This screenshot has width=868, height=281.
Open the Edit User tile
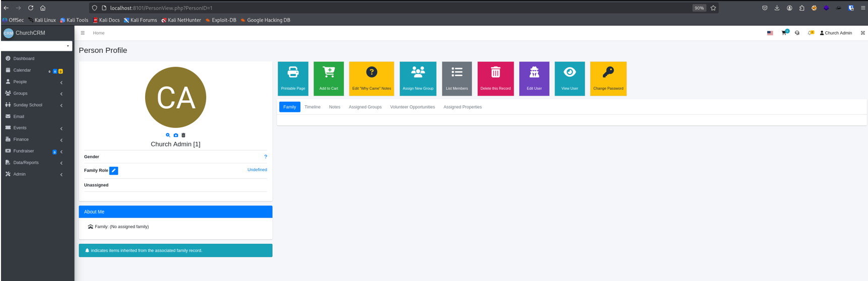click(x=534, y=79)
